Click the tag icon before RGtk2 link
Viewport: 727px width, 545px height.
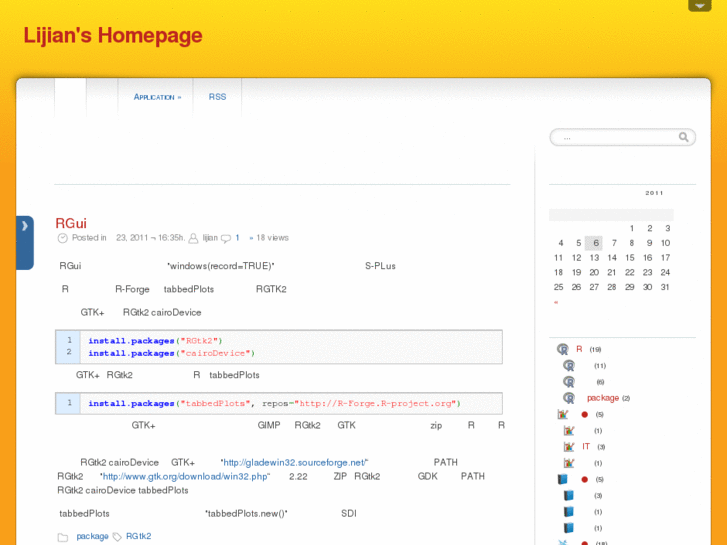coord(117,537)
